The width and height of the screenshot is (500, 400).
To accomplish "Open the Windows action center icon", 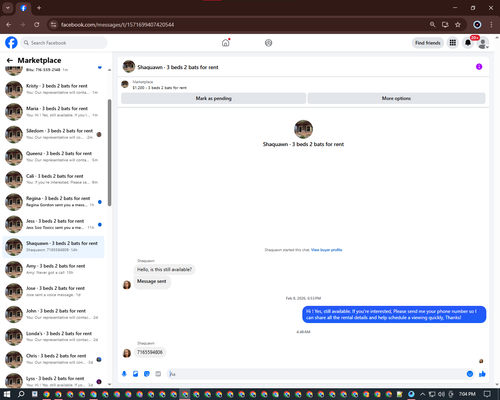I will 487,394.
